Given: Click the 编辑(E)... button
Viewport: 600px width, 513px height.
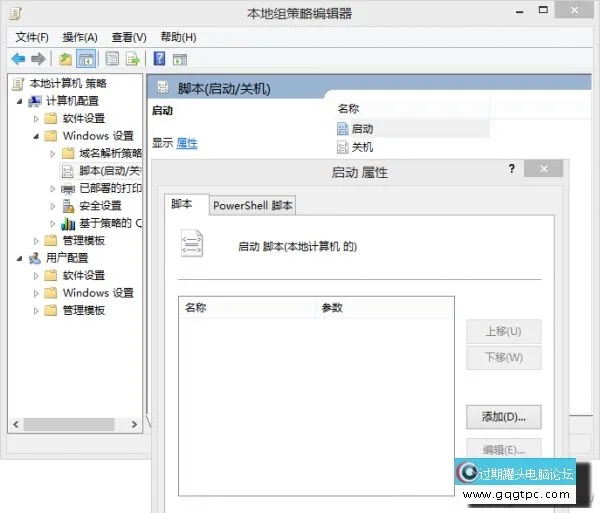Looking at the screenshot, I should 504,448.
